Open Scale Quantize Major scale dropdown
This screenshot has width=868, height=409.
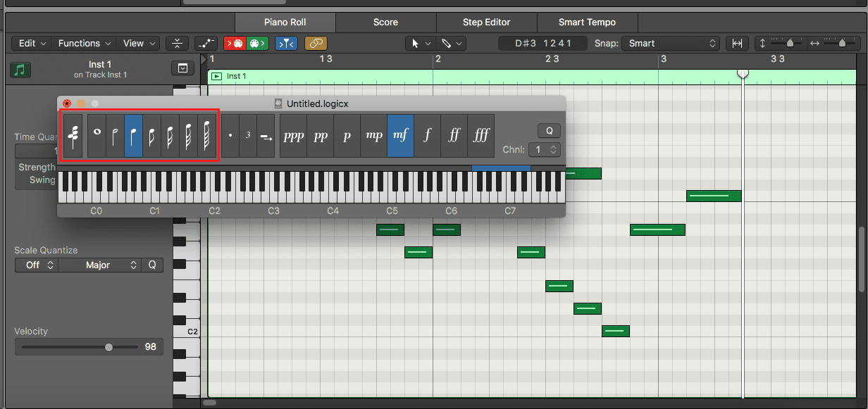pos(99,265)
